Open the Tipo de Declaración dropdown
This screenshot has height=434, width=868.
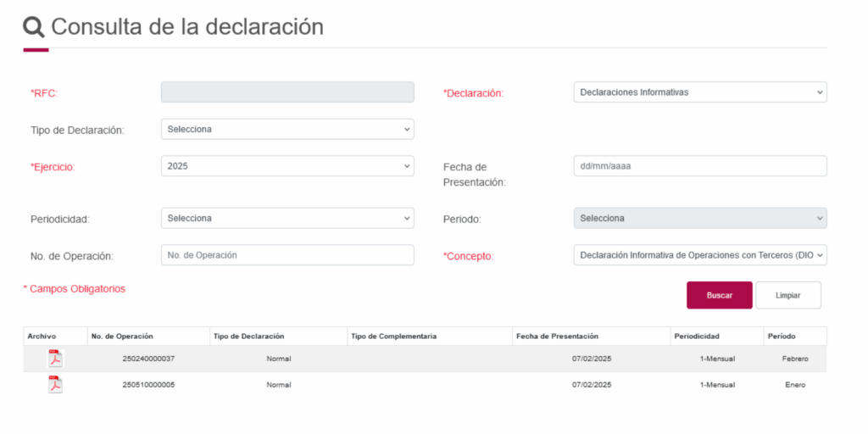click(x=287, y=129)
